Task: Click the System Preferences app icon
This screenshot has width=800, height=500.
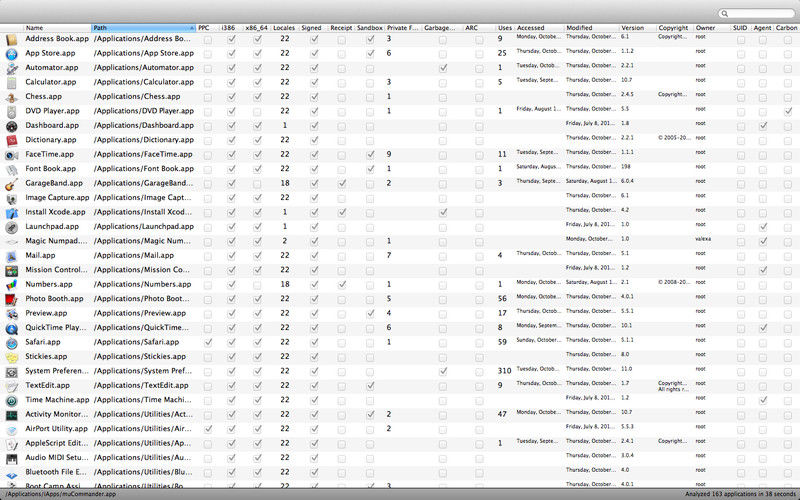Action: click(11, 372)
